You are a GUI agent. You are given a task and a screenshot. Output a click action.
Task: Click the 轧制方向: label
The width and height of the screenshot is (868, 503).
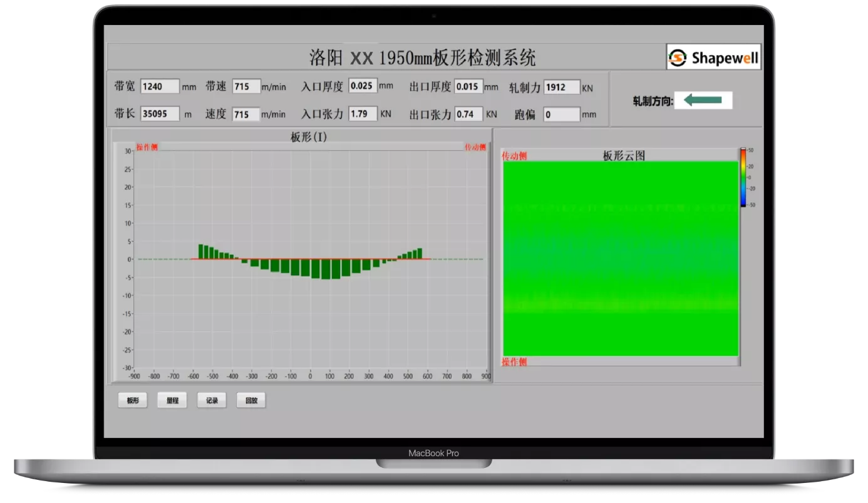[653, 101]
